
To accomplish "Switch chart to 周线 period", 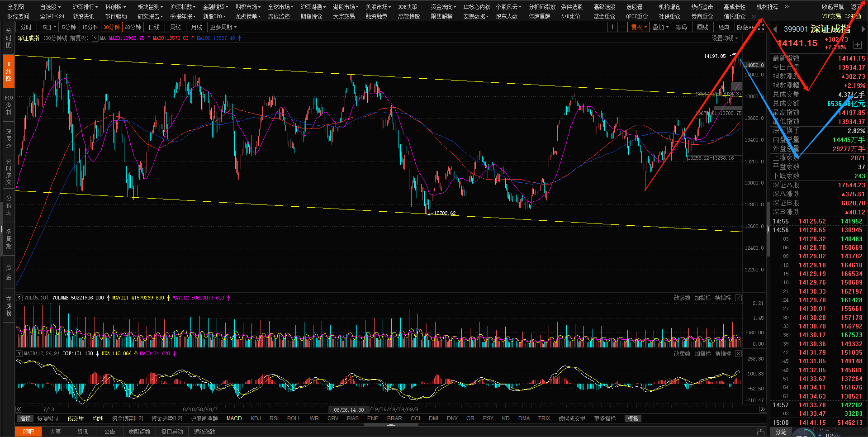I will 175,27.
